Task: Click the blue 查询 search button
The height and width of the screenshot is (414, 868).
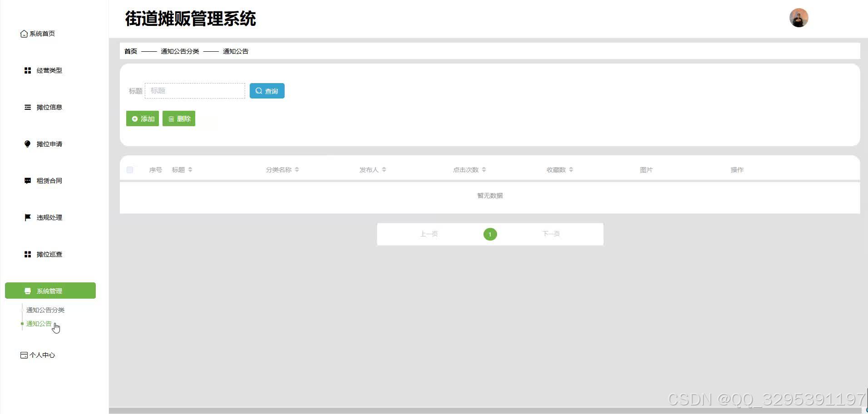Action: [x=267, y=91]
